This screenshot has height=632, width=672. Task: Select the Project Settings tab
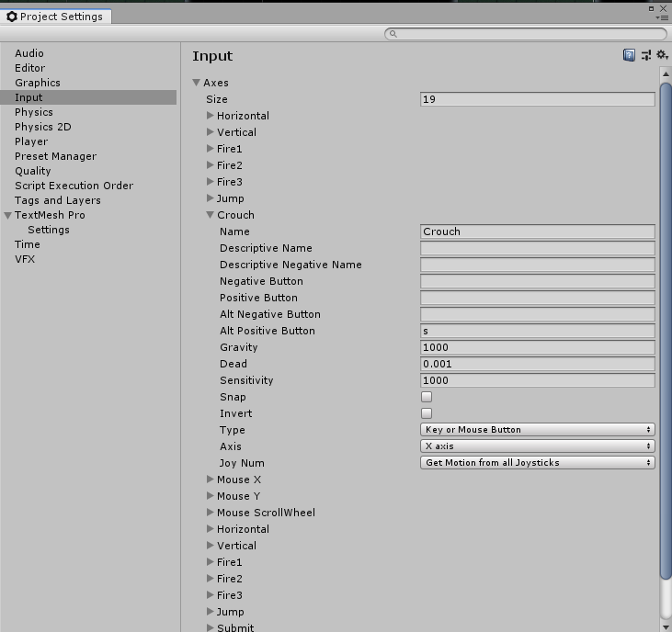tap(56, 17)
